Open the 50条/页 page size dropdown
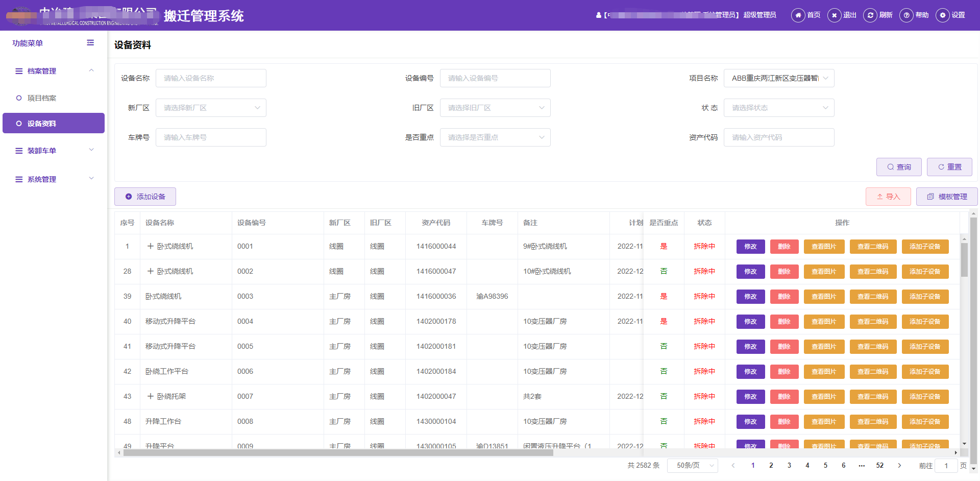 [x=693, y=465]
